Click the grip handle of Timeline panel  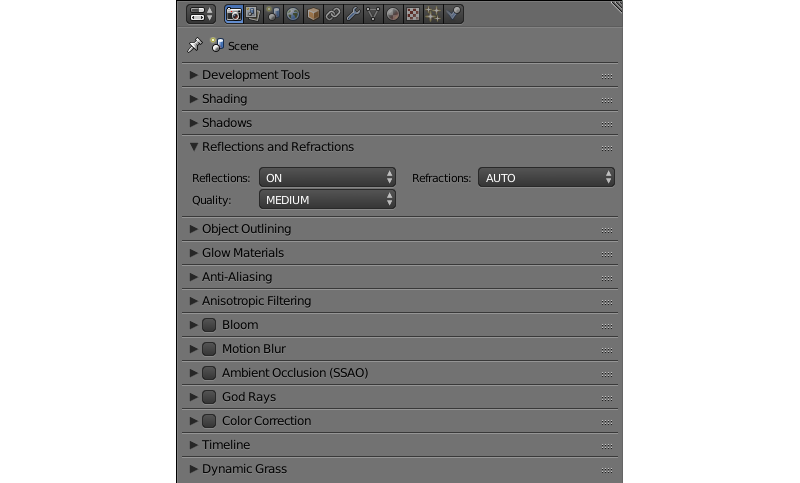607,446
